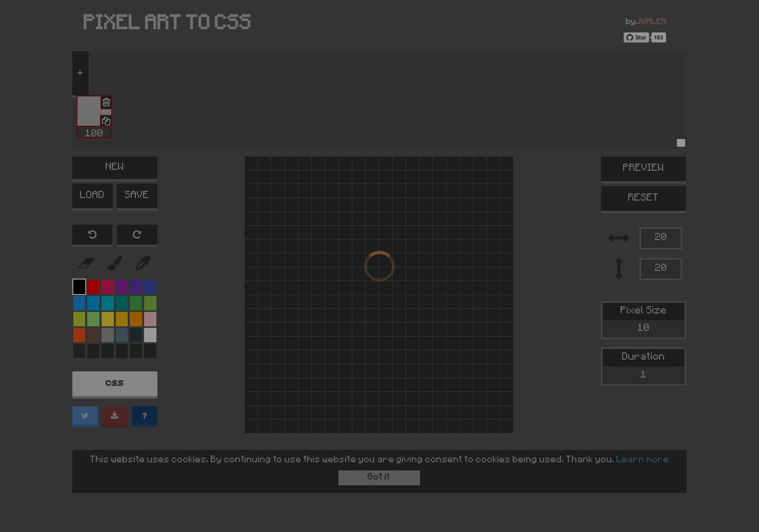
Task: Redo the last action
Action: pos(137,235)
